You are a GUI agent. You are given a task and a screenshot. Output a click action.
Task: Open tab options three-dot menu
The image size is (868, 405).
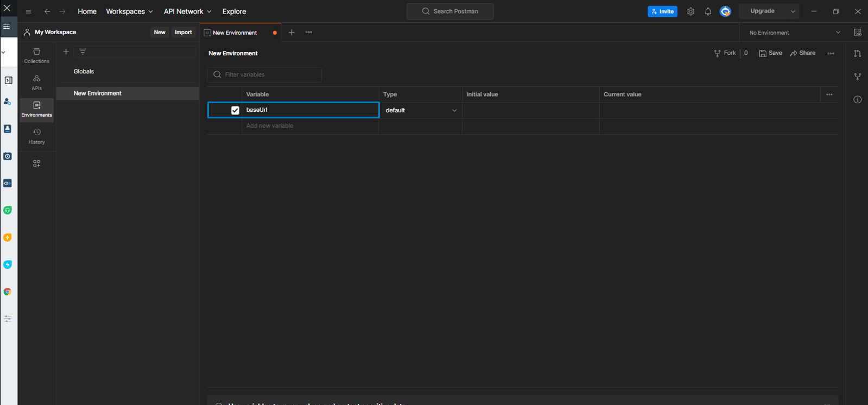[308, 33]
